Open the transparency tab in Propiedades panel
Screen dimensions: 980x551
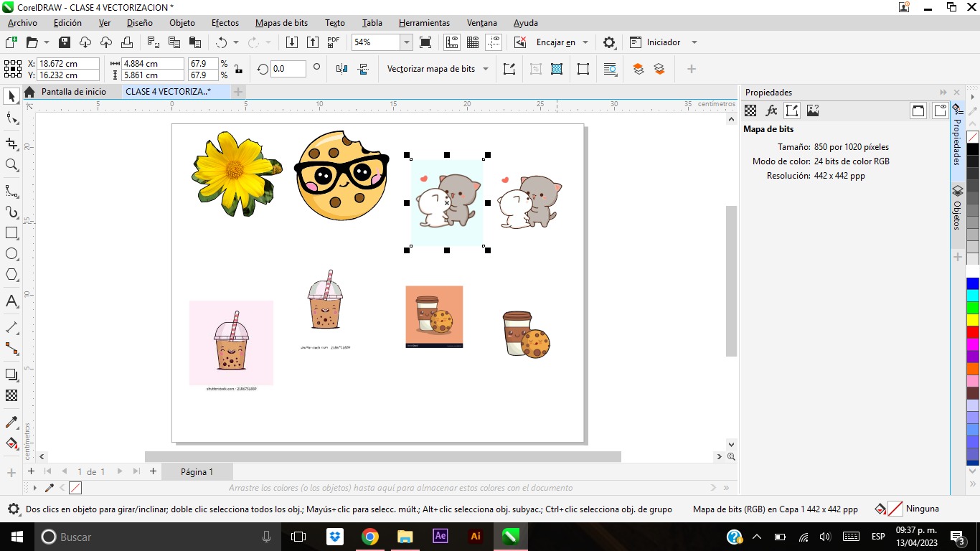750,110
